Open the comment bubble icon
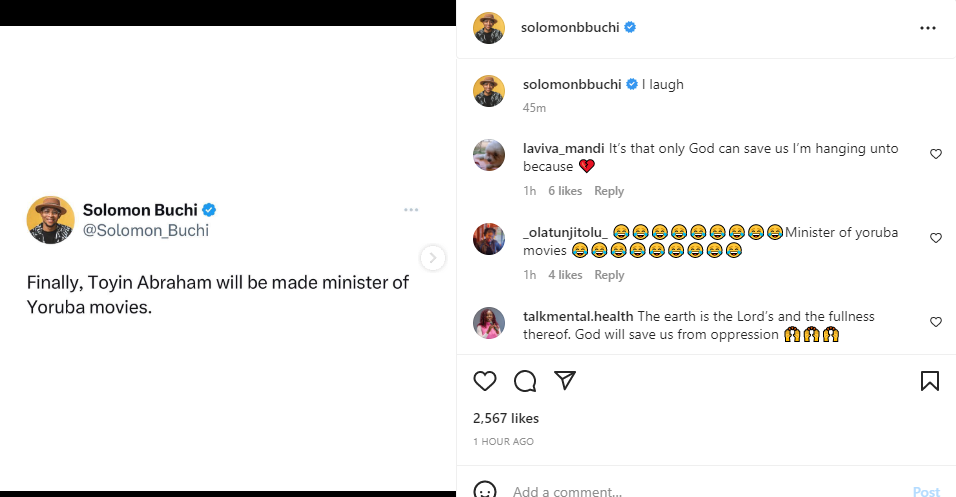This screenshot has width=956, height=497. point(525,381)
